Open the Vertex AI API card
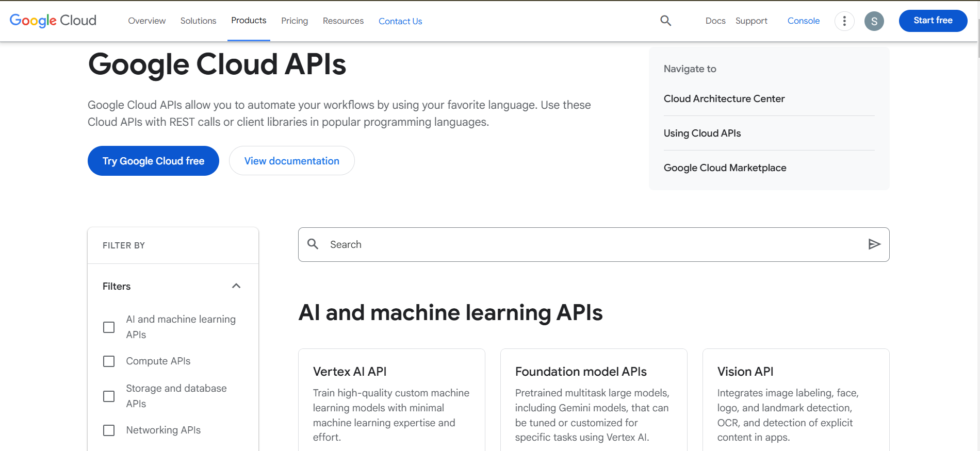 tap(391, 400)
